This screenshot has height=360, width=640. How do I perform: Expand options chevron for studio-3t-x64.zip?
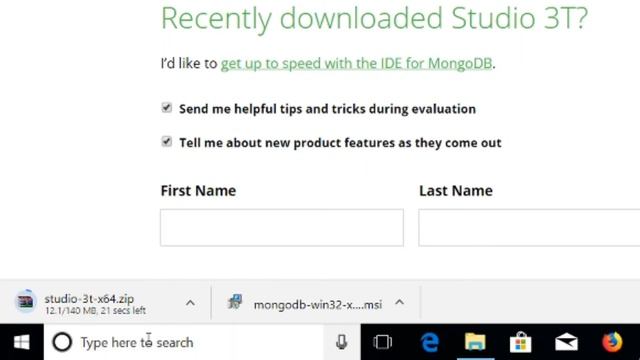190,303
